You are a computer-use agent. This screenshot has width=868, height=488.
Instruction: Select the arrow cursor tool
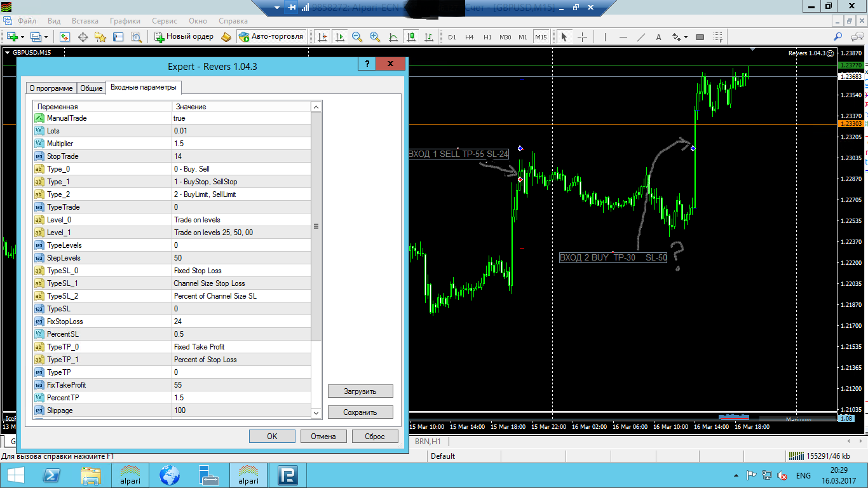point(564,37)
